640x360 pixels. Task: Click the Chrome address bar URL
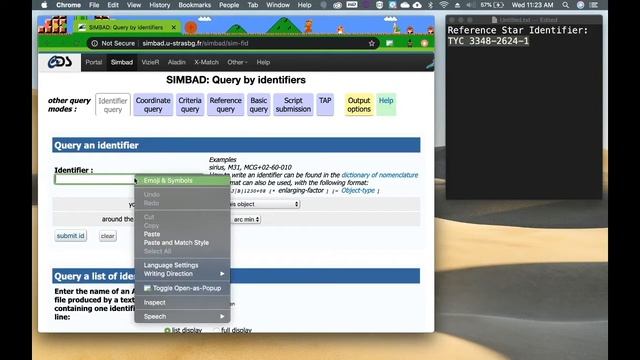[x=195, y=43]
